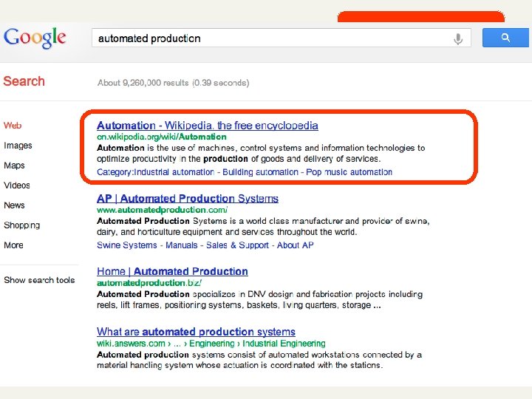Expand Show search tools
This screenshot has height=399, width=532.
pyautogui.click(x=39, y=280)
